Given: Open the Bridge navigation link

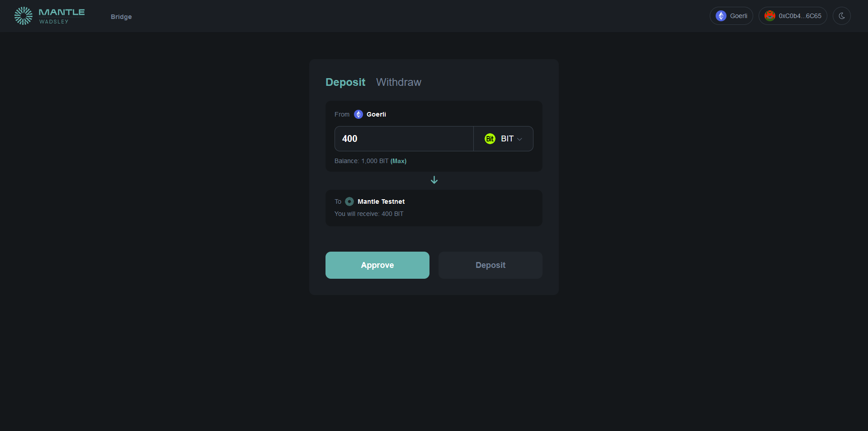Looking at the screenshot, I should click(121, 17).
